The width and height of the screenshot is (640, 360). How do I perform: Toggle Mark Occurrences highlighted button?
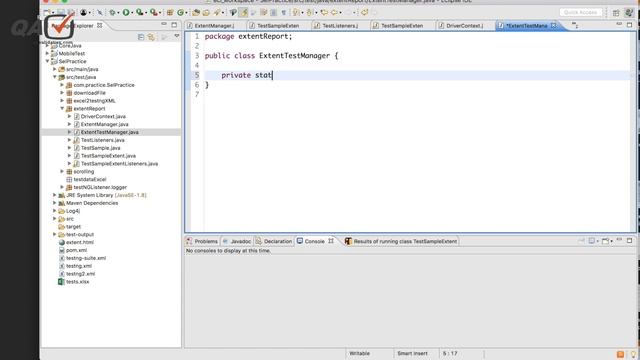[x=243, y=12]
